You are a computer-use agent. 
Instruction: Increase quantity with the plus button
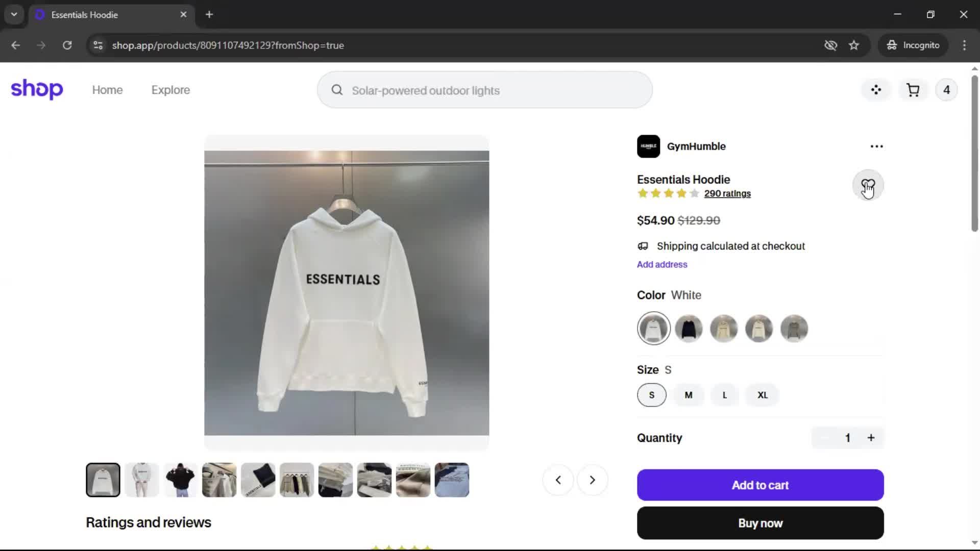(871, 438)
